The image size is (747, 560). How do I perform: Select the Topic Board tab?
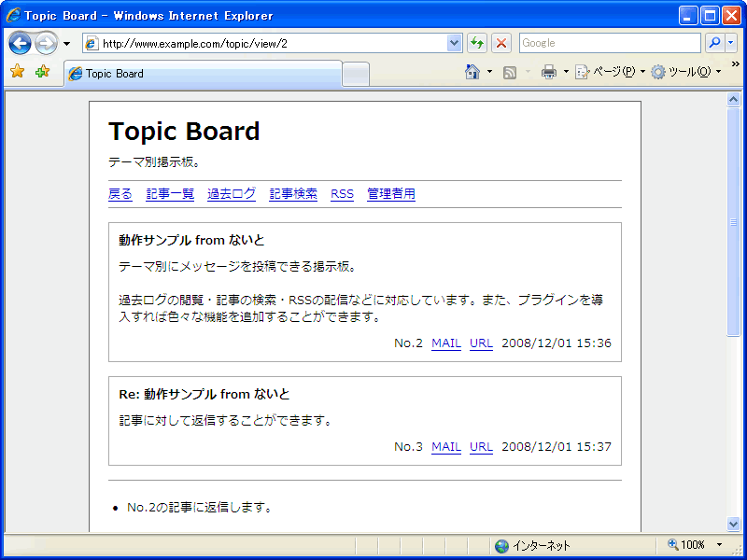[202, 74]
